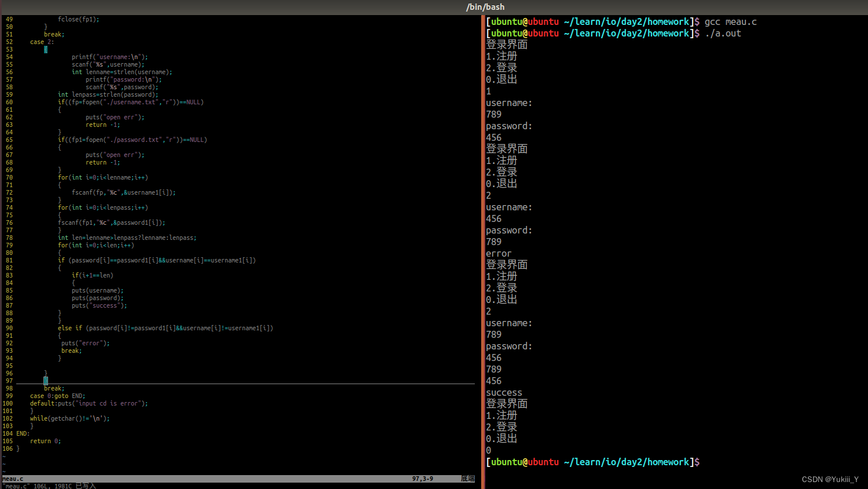Click 'puts(username);' on line 85
Screen dimensions: 868x489
pyautogui.click(x=98, y=290)
